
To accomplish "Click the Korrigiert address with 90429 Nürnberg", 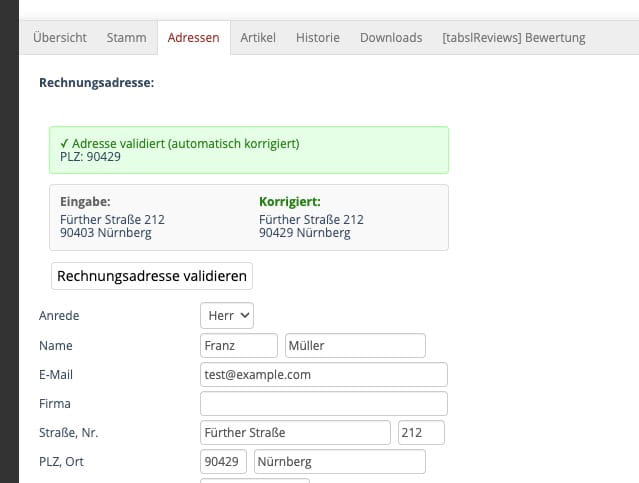I will pyautogui.click(x=305, y=233).
